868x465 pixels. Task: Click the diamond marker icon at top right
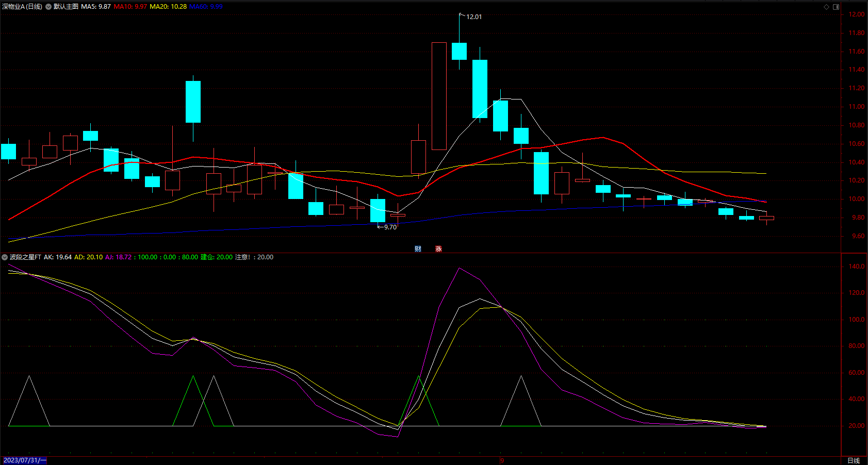click(x=826, y=7)
